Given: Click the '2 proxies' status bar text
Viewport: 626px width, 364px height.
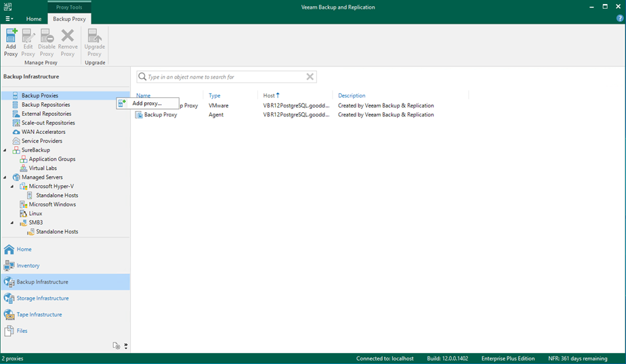Looking at the screenshot, I should (x=12, y=359).
